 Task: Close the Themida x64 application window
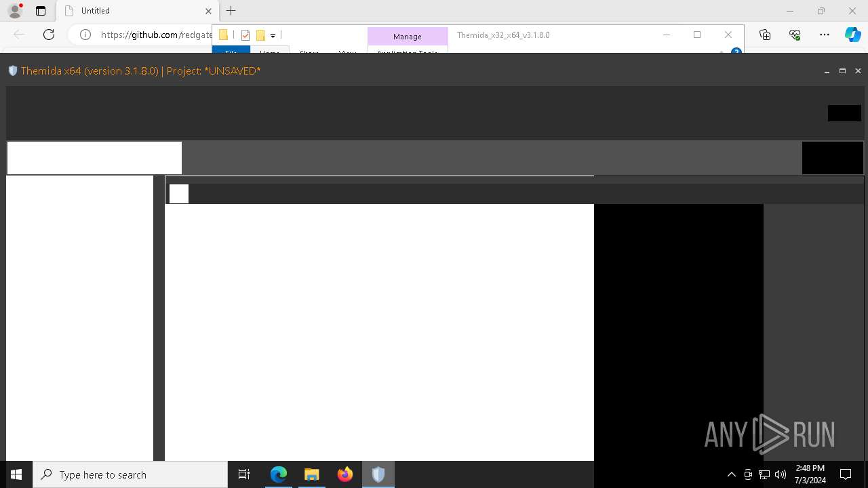pyautogui.click(x=858, y=71)
